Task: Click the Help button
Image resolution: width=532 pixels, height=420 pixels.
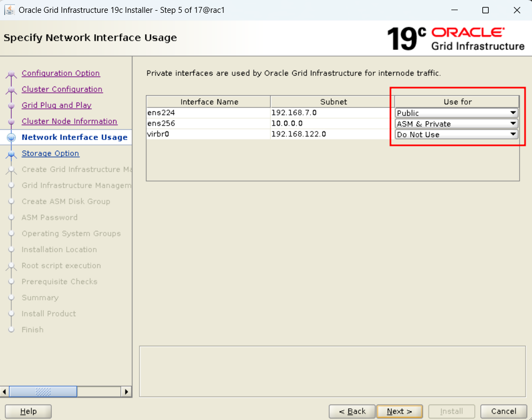Action: [28, 411]
